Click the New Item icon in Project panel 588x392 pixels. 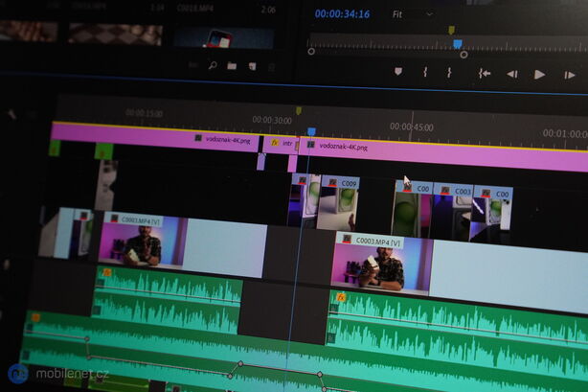pos(253,66)
